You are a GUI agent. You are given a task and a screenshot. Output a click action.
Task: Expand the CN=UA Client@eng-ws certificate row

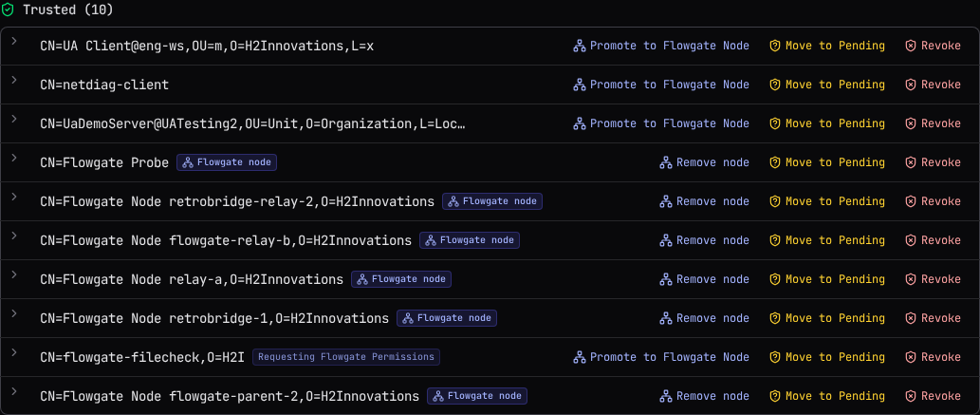click(x=14, y=42)
